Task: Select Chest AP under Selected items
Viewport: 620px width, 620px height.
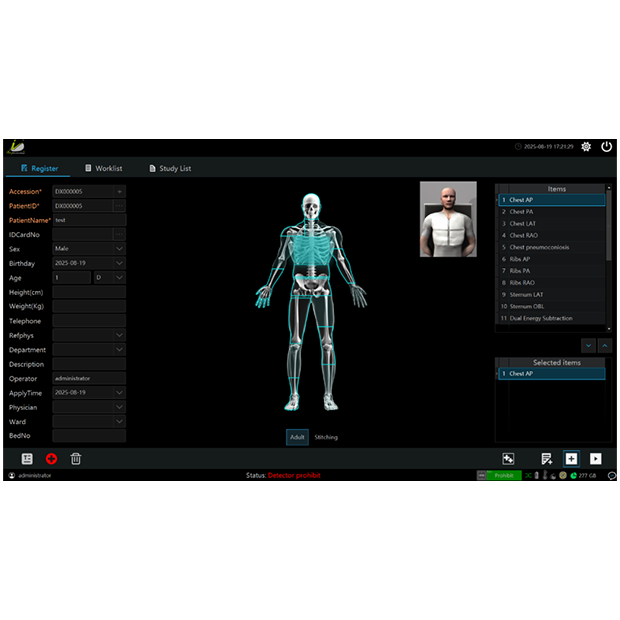Action: click(x=552, y=374)
